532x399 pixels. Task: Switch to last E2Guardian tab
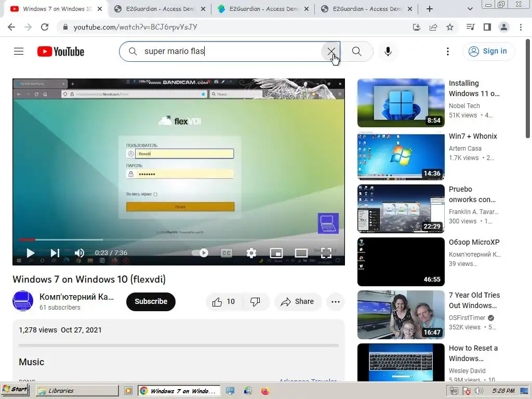(367, 9)
